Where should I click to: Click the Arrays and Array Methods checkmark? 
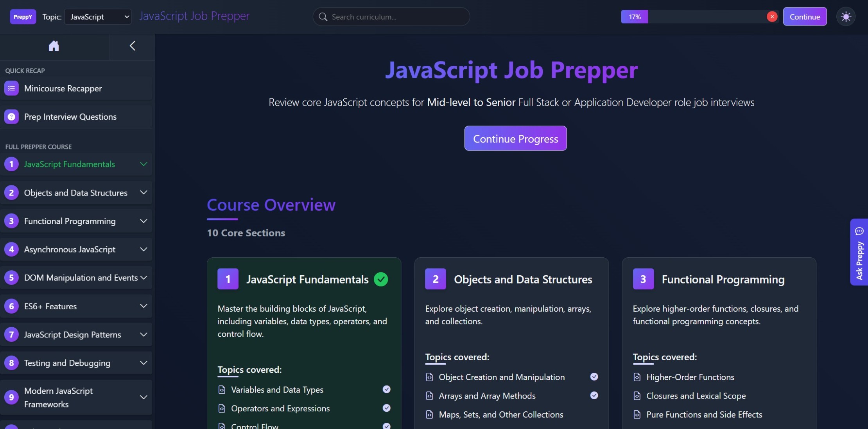(x=594, y=395)
